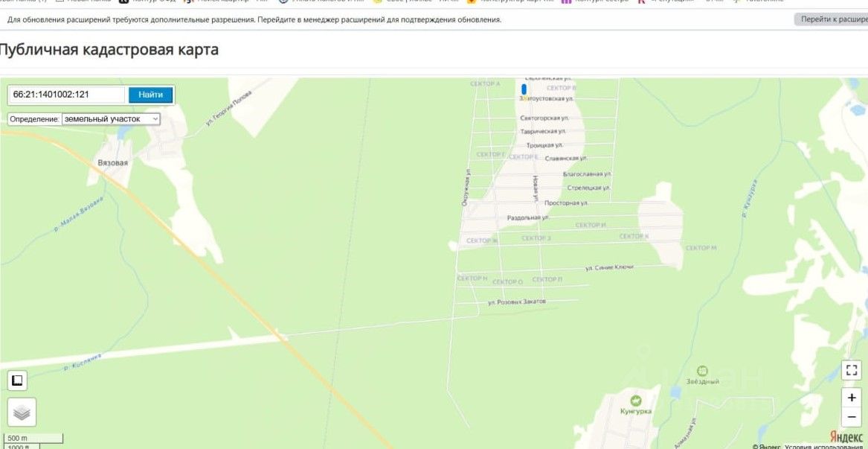Viewport: 868px width, 449px height.
Task: Click the Кунгурка label on map
Action: pyautogui.click(x=635, y=411)
